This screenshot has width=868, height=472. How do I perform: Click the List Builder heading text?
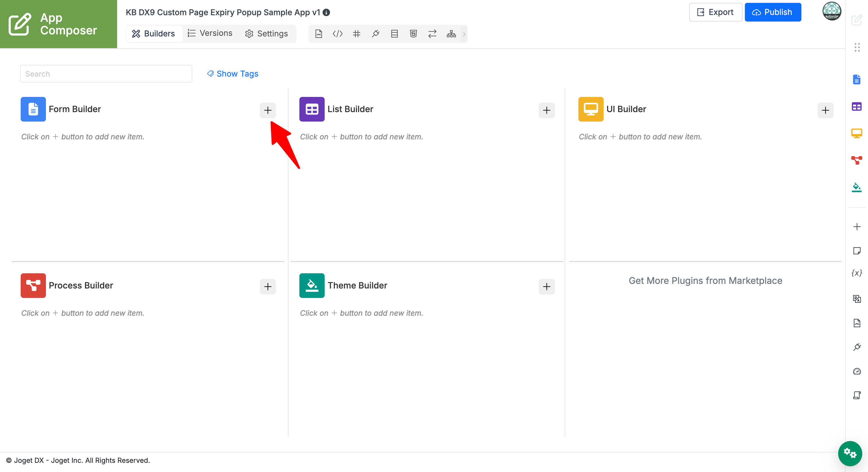pos(350,109)
